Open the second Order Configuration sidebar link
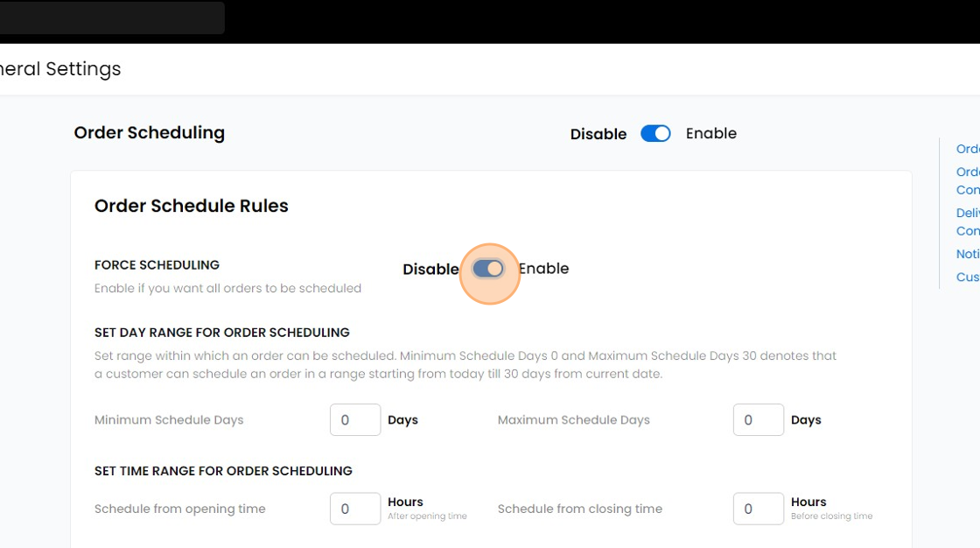The width and height of the screenshot is (980, 548). point(966,180)
